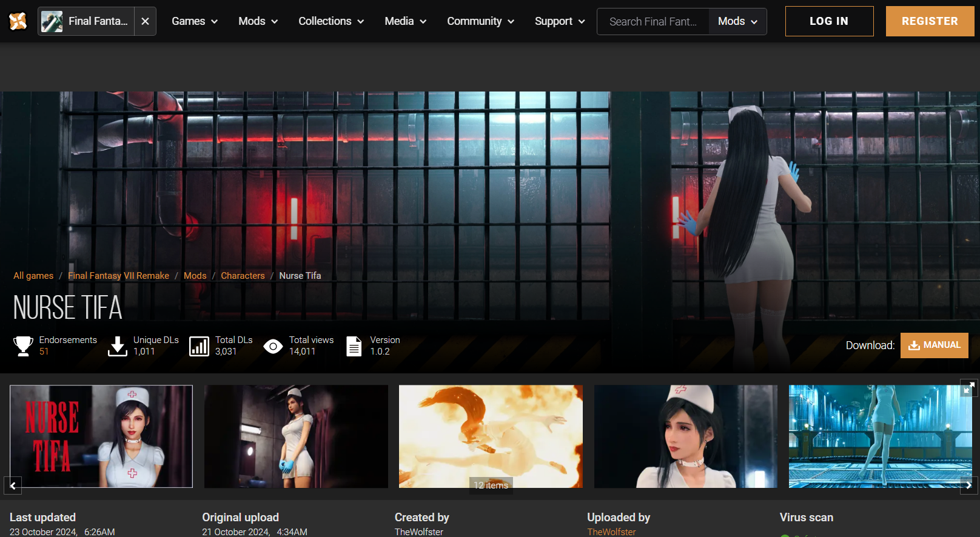This screenshot has width=980, height=537.
Task: Open the search category Mods dropdown
Action: tap(737, 21)
